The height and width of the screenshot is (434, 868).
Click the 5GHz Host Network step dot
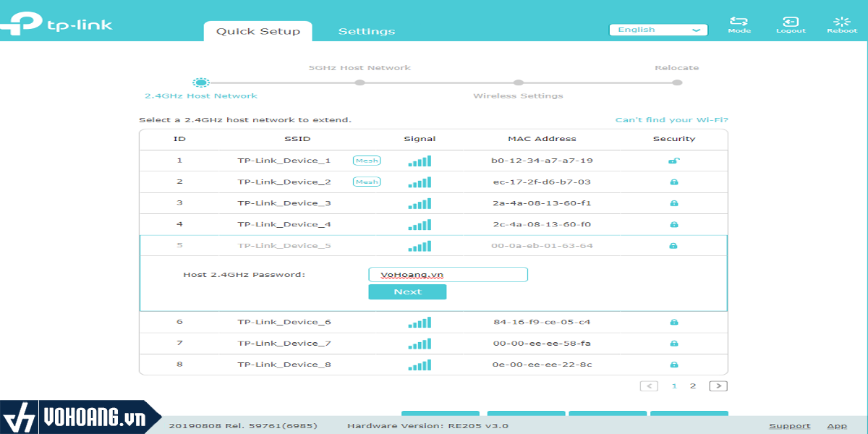pos(359,82)
